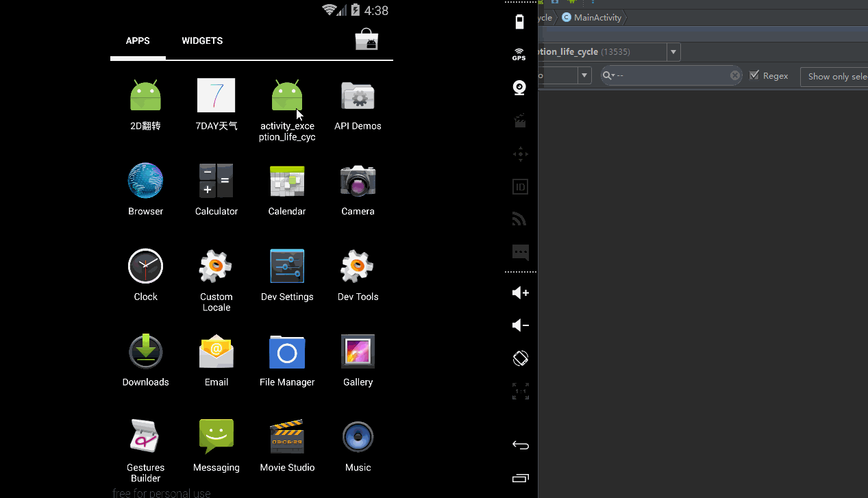
Task: Open emulator GPS widget
Action: pos(520,54)
